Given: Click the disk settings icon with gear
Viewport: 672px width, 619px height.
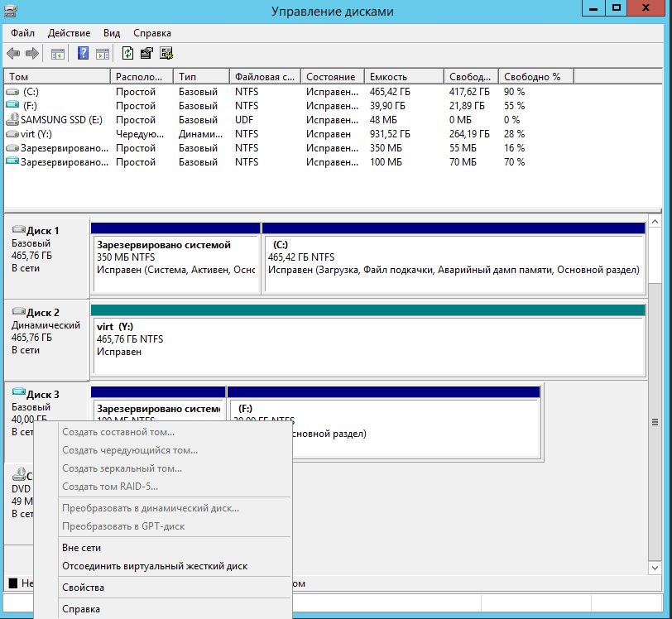Looking at the screenshot, I should [166, 54].
